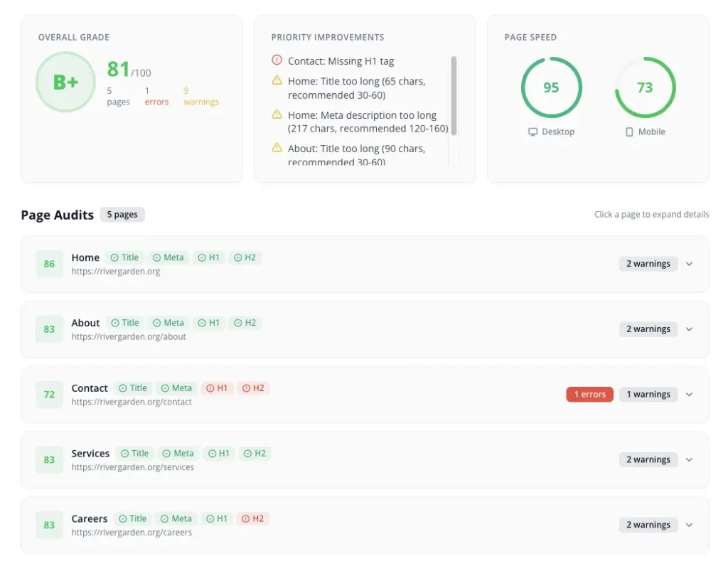Viewport: 728px width, 566px height.
Task: Click the 2 warnings badge on Careers row
Action: [648, 525]
